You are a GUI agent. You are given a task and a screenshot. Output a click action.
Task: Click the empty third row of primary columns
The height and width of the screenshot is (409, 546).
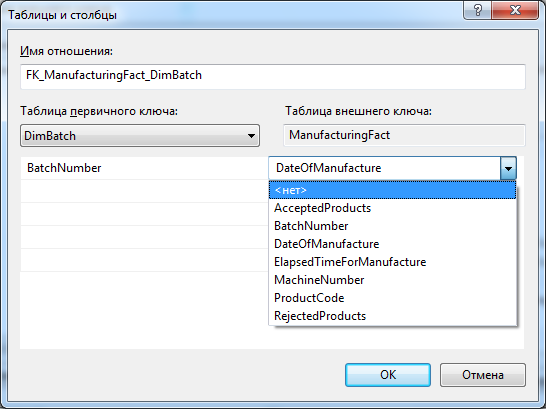pos(144,214)
